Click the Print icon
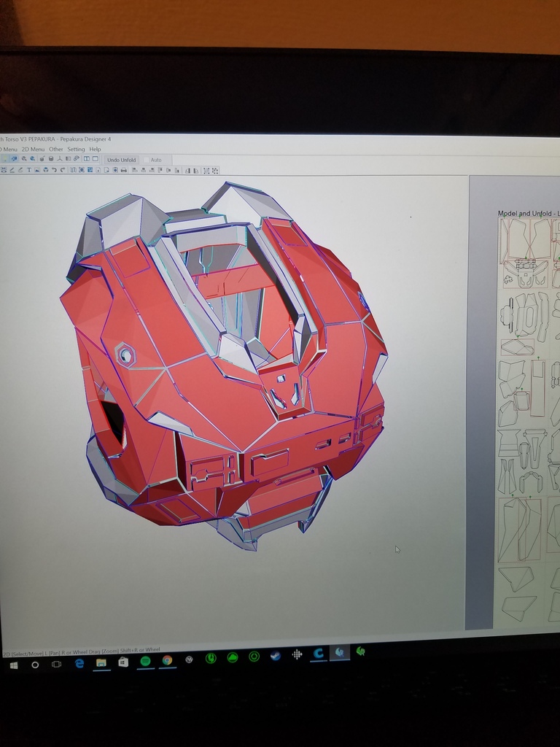Image resolution: width=560 pixels, height=747 pixels. [x=124, y=170]
